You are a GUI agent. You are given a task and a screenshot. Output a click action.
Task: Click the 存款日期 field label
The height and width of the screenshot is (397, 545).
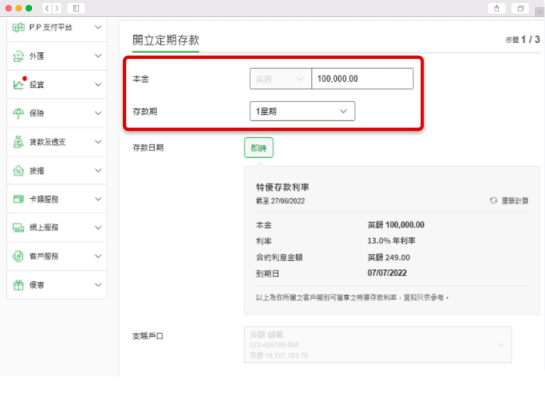coord(148,148)
